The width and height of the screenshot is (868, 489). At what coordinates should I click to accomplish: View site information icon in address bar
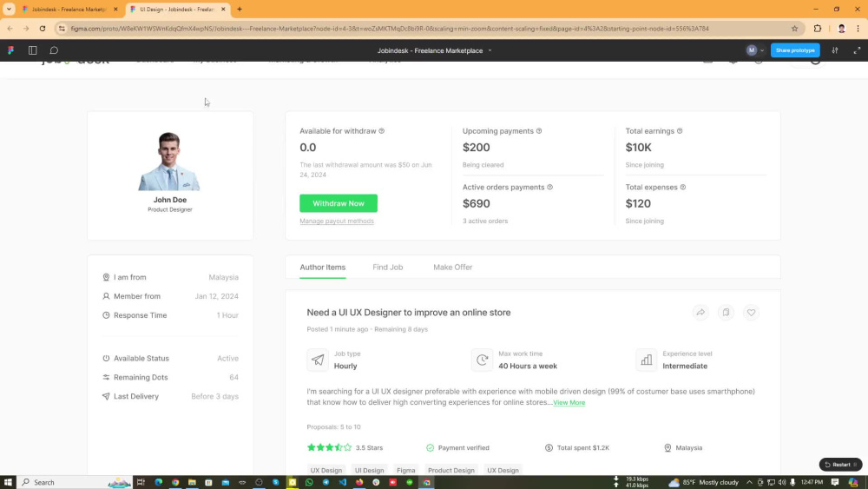[62, 29]
